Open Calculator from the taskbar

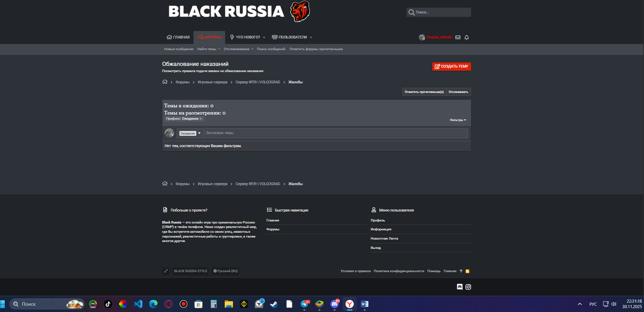pos(213,304)
